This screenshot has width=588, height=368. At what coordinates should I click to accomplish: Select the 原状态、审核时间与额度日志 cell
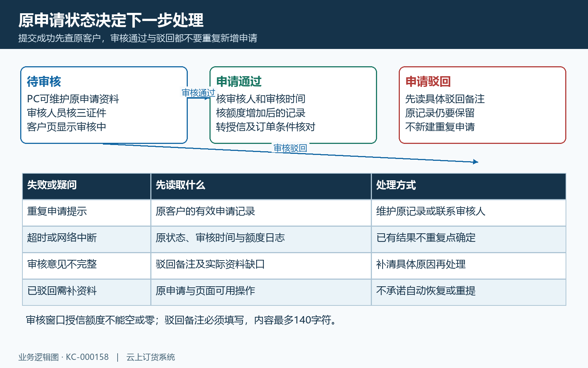tap(261, 239)
